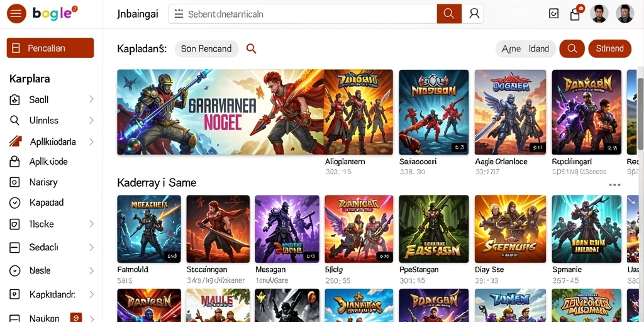644x322 pixels.
Task: Open the Fatmoluld game thumbnail
Action: click(x=148, y=229)
